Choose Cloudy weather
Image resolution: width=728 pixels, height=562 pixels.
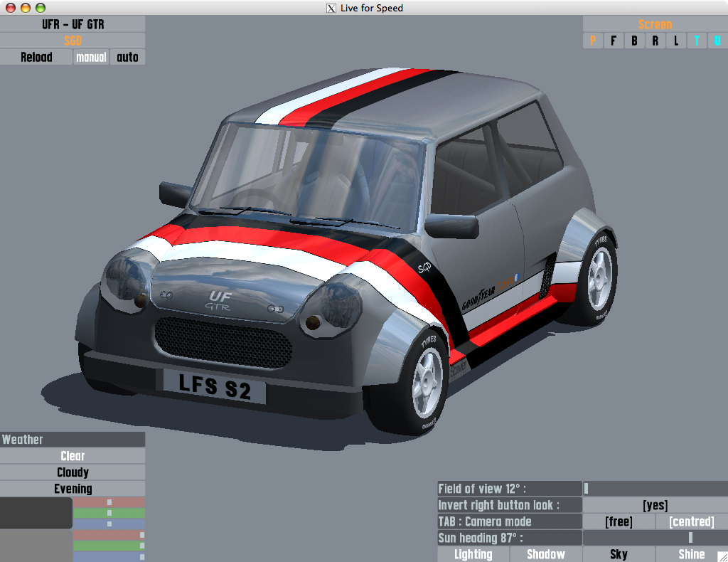pos(73,472)
